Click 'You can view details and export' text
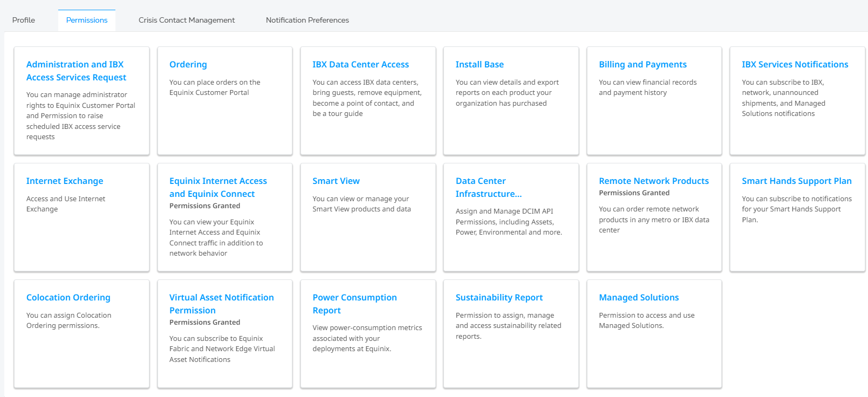The width and height of the screenshot is (868, 397). click(x=507, y=83)
